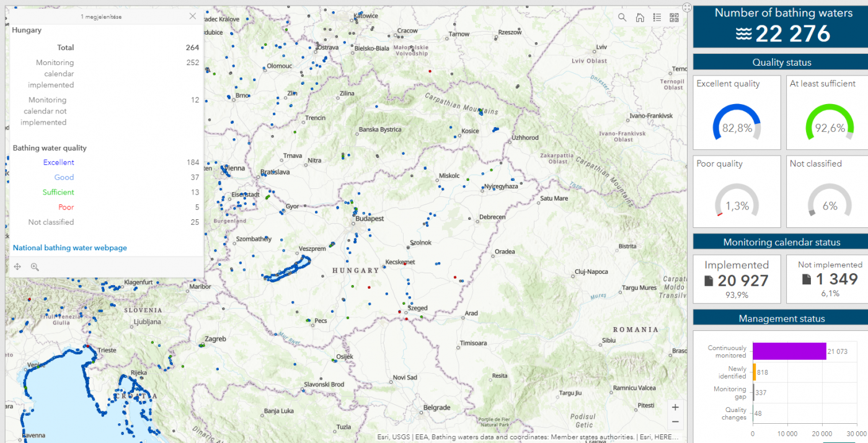Open the map search tool
The image size is (868, 443).
click(x=622, y=17)
